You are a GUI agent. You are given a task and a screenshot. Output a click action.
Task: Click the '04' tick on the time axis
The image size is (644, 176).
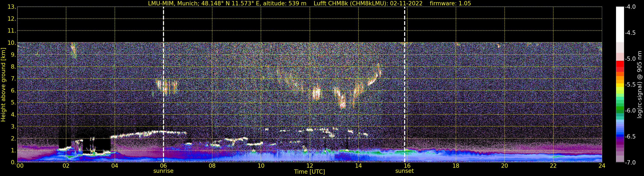pyautogui.click(x=115, y=166)
